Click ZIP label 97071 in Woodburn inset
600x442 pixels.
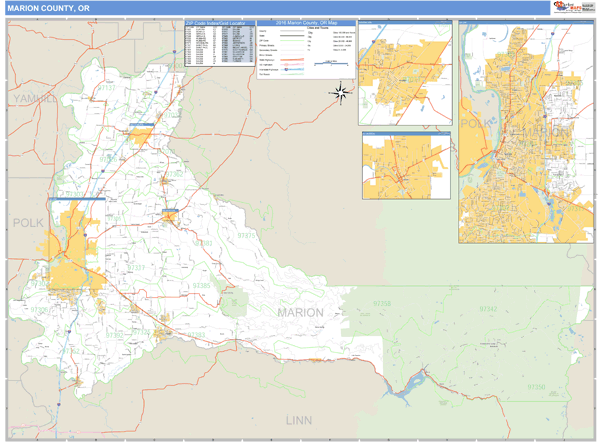click(412, 80)
